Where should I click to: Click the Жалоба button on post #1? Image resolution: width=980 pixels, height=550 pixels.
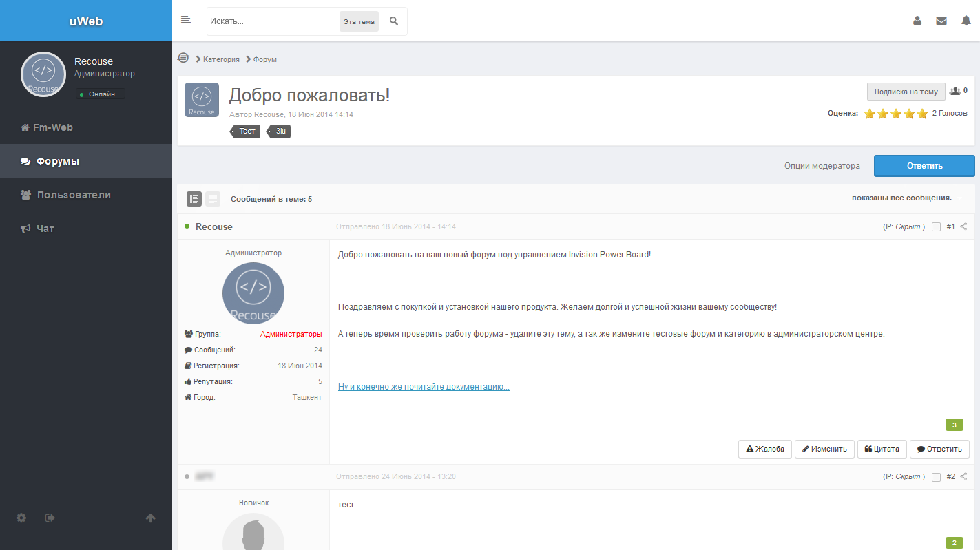[765, 449]
